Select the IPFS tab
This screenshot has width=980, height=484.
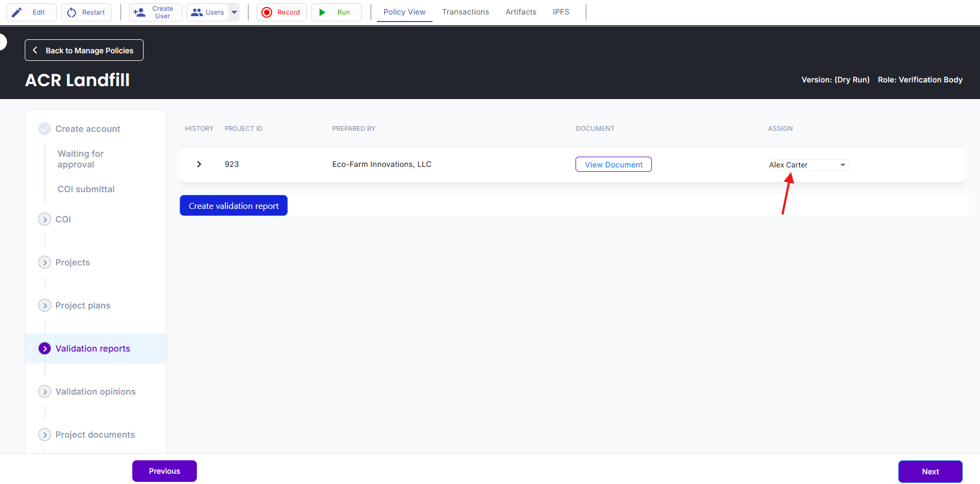[561, 12]
